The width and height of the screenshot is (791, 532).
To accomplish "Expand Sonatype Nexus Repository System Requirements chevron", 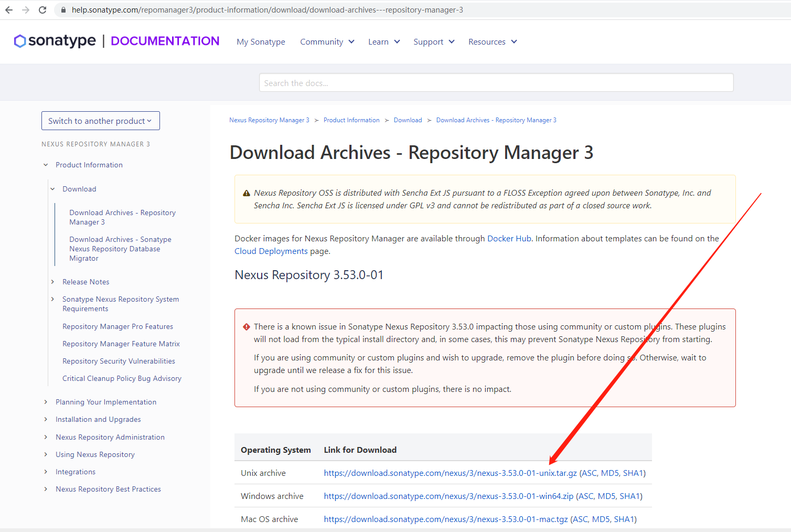I will click(x=52, y=299).
